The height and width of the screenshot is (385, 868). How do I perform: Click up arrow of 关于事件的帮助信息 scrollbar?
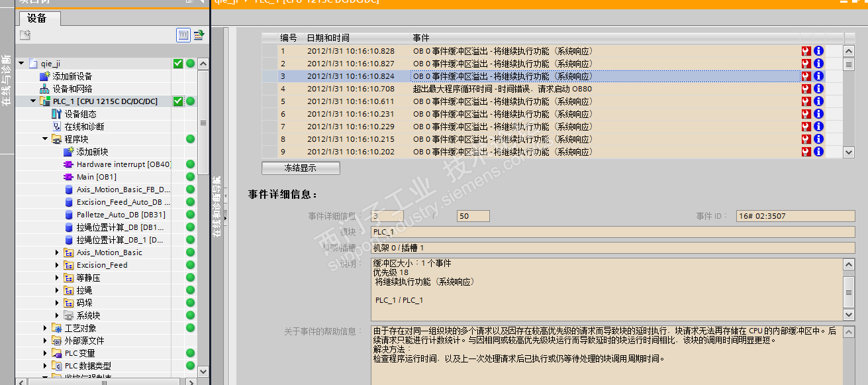[849, 332]
